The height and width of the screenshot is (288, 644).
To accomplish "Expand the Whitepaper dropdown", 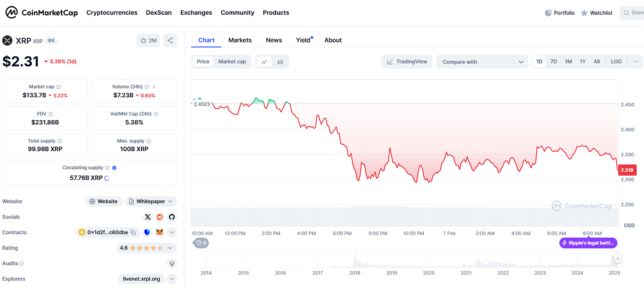I will point(151,201).
